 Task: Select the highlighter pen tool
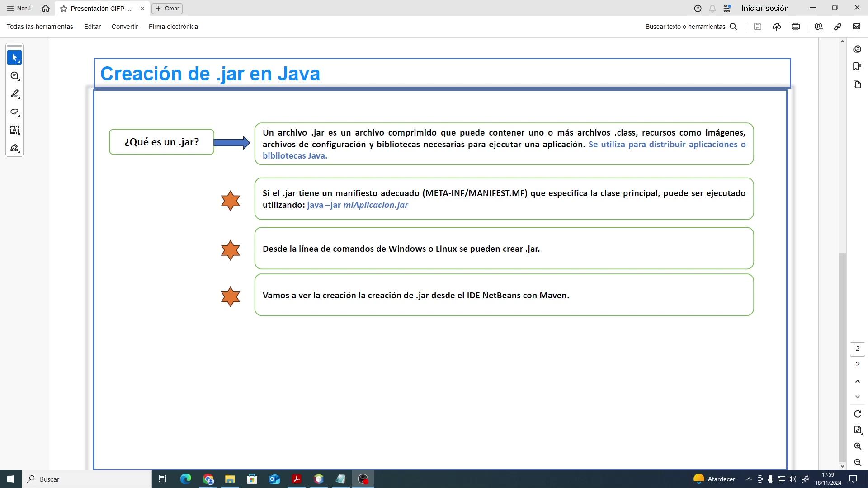[x=14, y=94]
